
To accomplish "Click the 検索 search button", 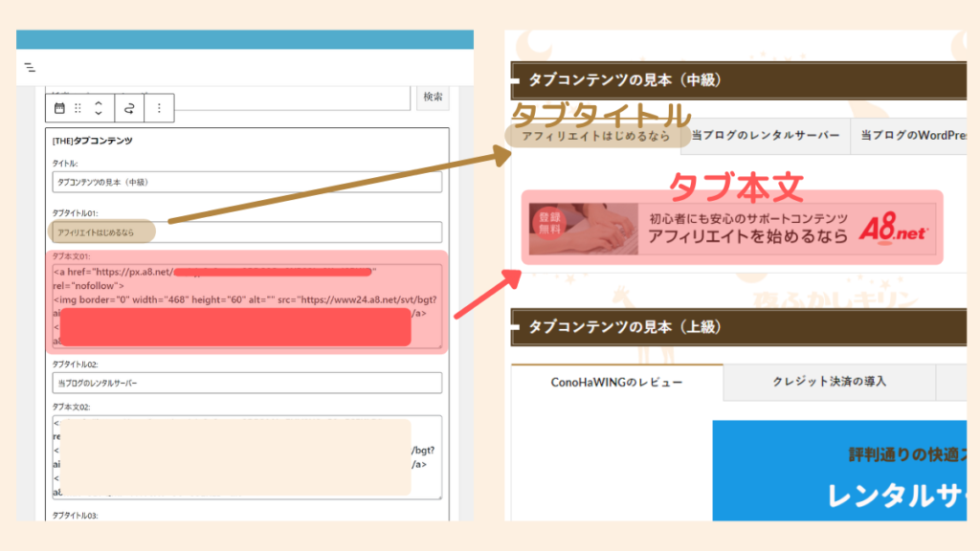I will click(x=433, y=97).
